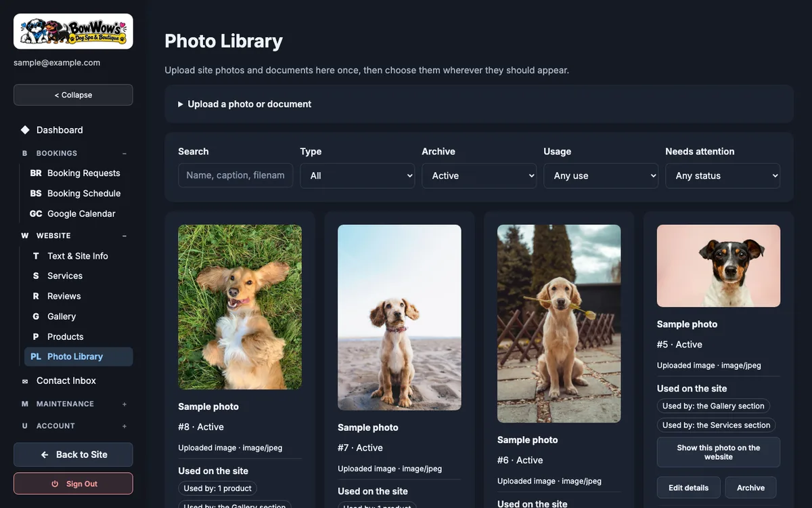This screenshot has height=508, width=812.
Task: Open photo #5 pink background dog thumbnail
Action: pos(719,266)
